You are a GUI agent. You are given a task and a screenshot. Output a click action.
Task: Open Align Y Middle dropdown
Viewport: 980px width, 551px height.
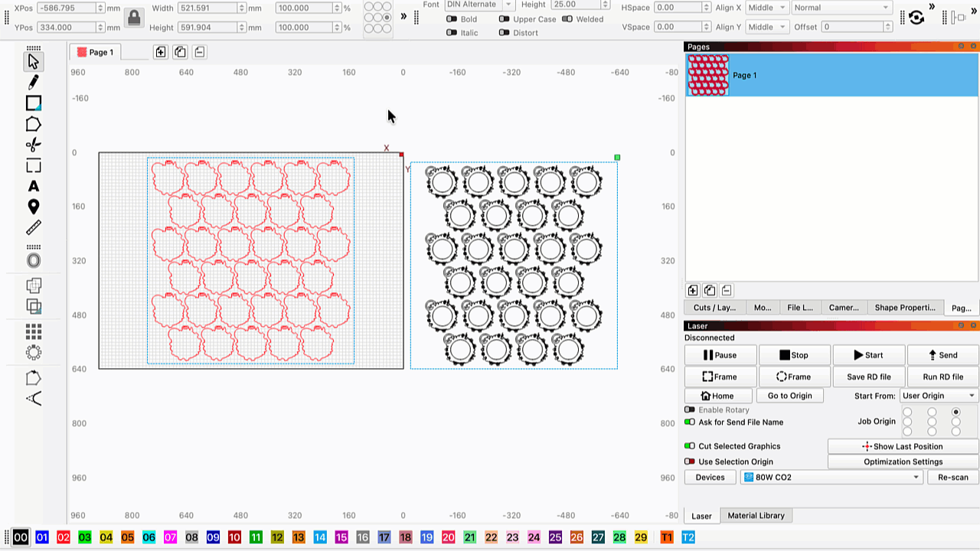pyautogui.click(x=766, y=27)
